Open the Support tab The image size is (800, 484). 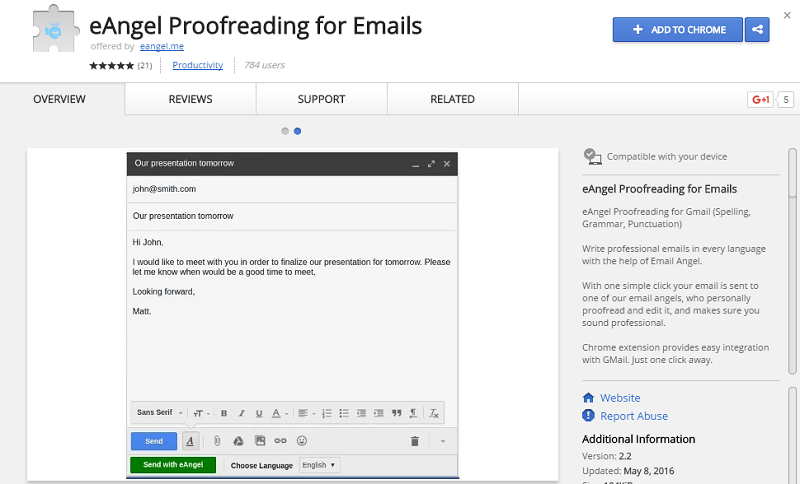[x=321, y=99]
